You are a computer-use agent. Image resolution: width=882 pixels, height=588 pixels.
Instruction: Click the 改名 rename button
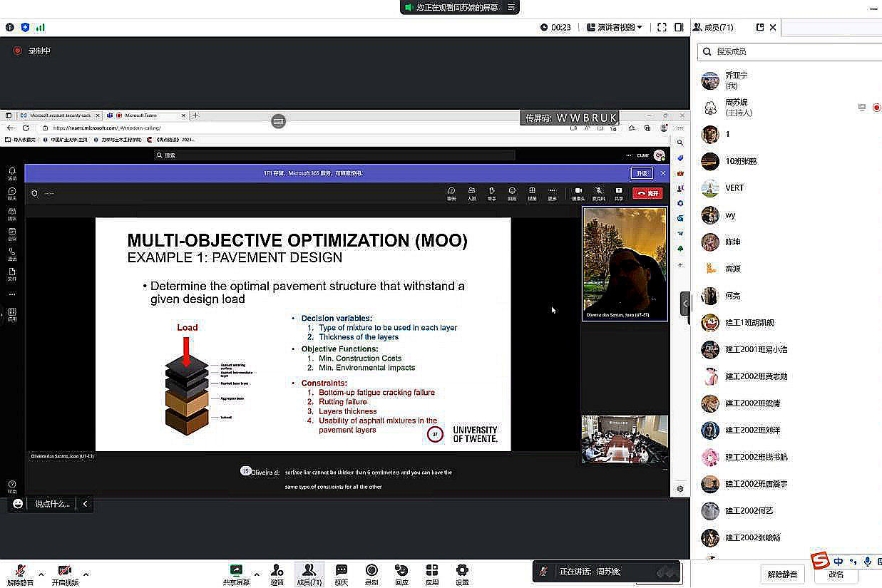point(836,574)
